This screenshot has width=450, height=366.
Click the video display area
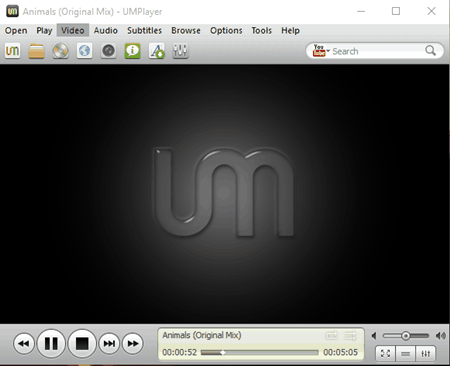(x=225, y=194)
